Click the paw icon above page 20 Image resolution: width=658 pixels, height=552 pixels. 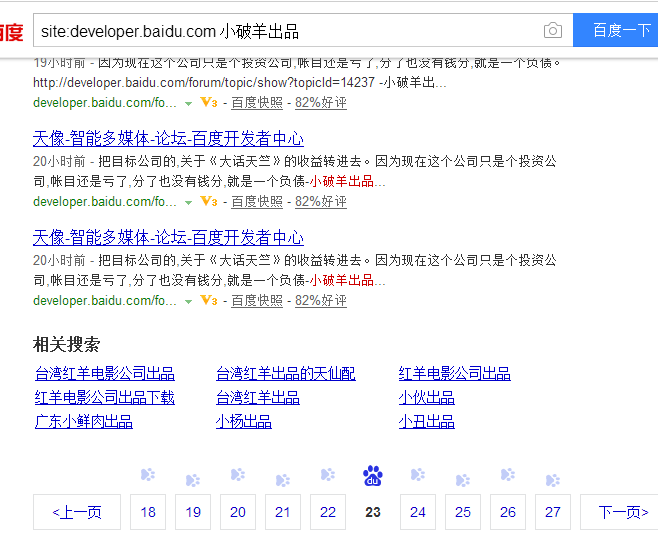tap(238, 475)
